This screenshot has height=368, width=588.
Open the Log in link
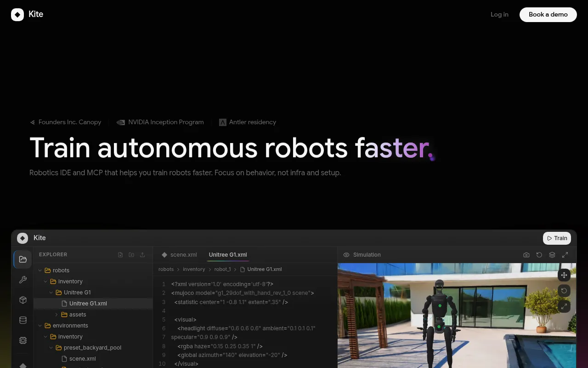[499, 14]
